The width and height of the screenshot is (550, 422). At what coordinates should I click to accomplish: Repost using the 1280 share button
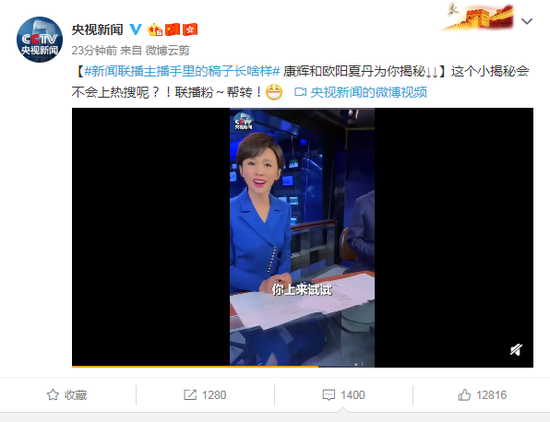[205, 395]
